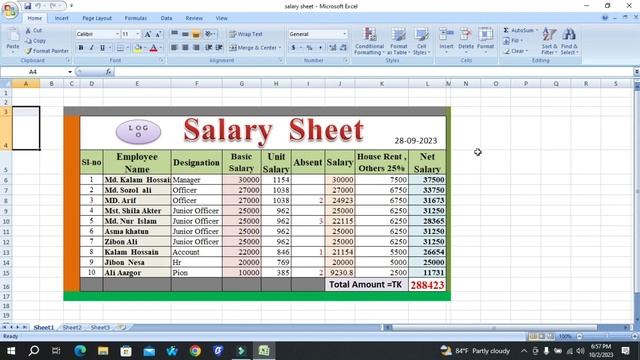The width and height of the screenshot is (640, 360).
Task: Click the zoom slider in status bar
Action: click(606, 336)
